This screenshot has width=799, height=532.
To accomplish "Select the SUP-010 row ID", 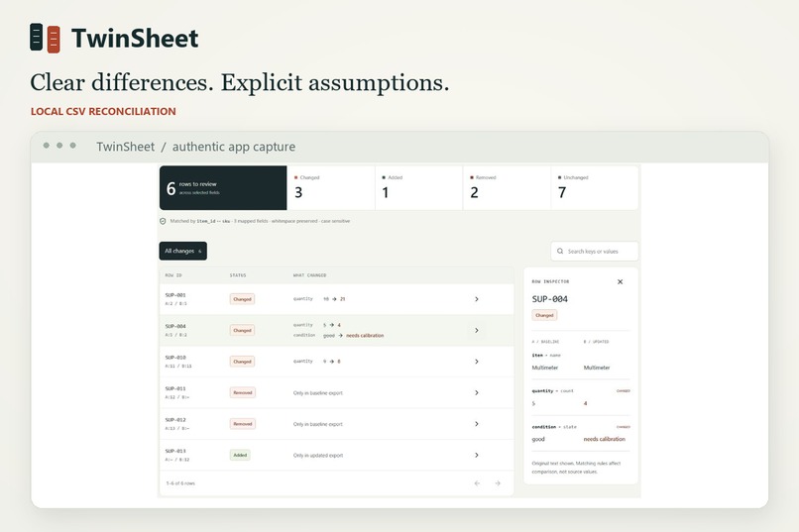I will tap(175, 358).
